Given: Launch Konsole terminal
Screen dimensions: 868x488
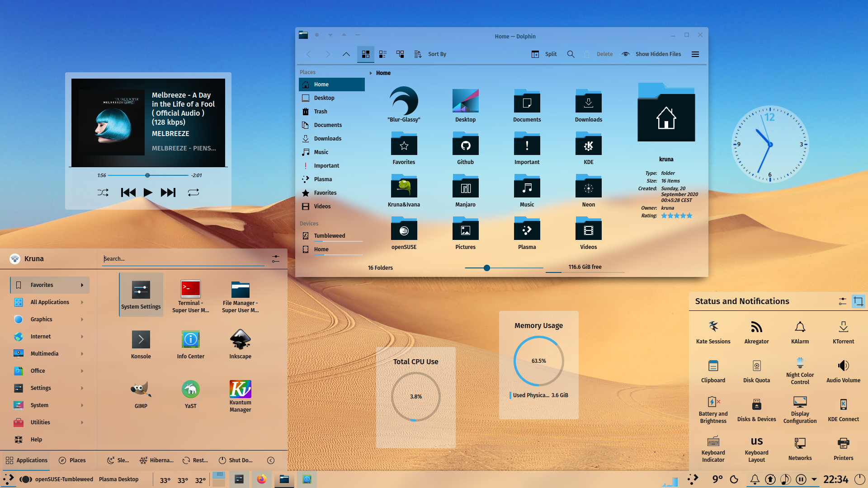Looking at the screenshot, I should [141, 344].
